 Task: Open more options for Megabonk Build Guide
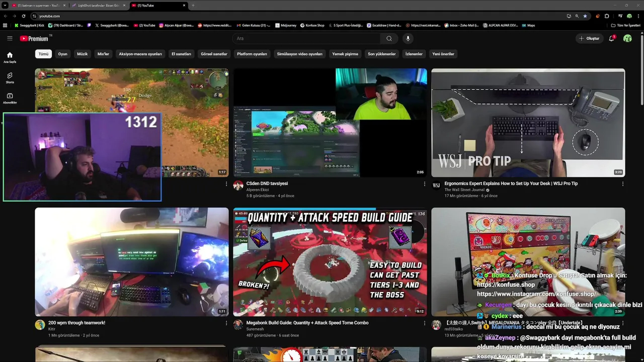click(425, 323)
